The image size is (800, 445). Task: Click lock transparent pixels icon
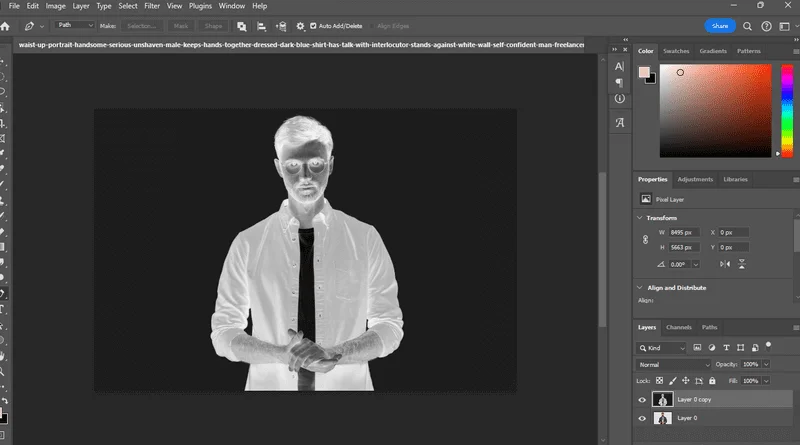point(659,381)
